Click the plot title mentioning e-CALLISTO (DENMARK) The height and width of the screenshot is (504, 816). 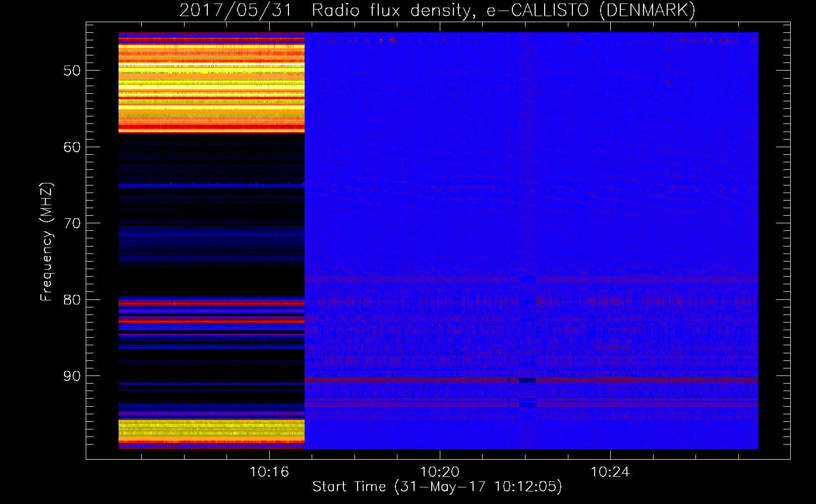pyautogui.click(x=437, y=11)
